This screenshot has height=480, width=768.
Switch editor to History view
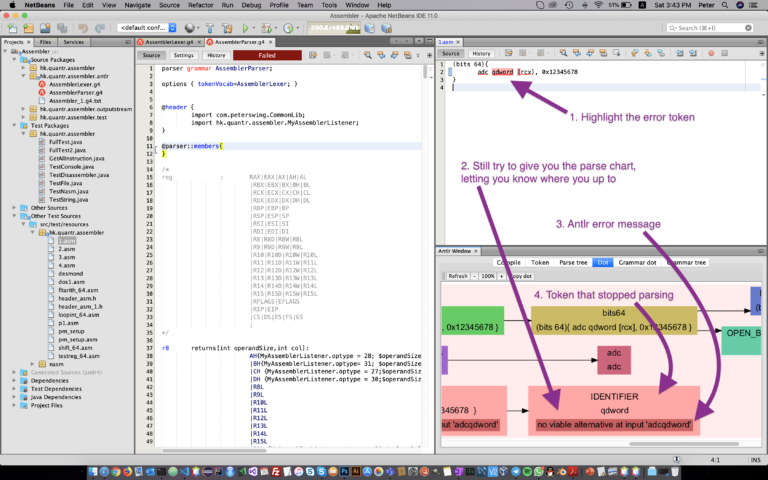click(216, 55)
